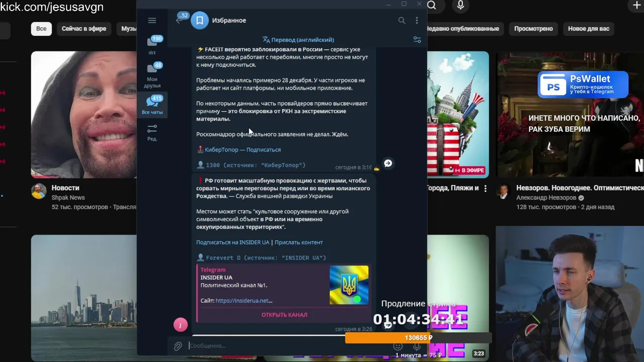The height and width of the screenshot is (362, 644).
Task: Click the forward icon beside the INSIDER UA post
Action: pyautogui.click(x=388, y=325)
